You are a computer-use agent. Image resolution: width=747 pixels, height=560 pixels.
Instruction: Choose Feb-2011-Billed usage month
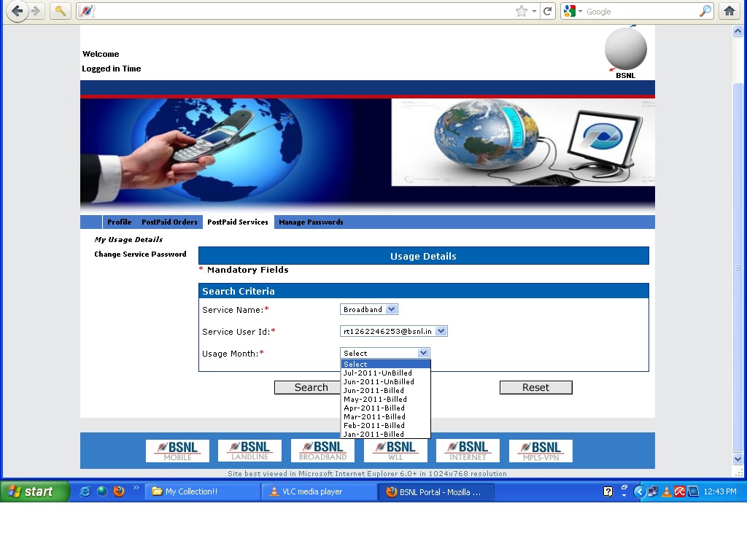point(386,426)
